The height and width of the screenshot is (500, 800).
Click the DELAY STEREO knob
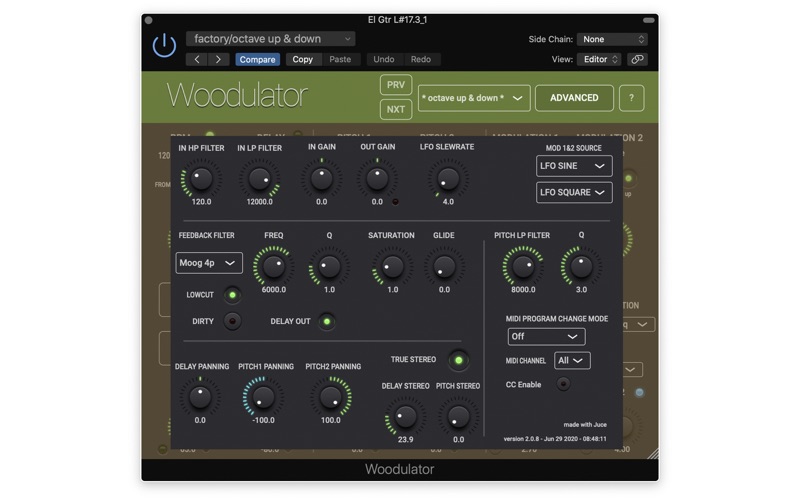tap(406, 416)
